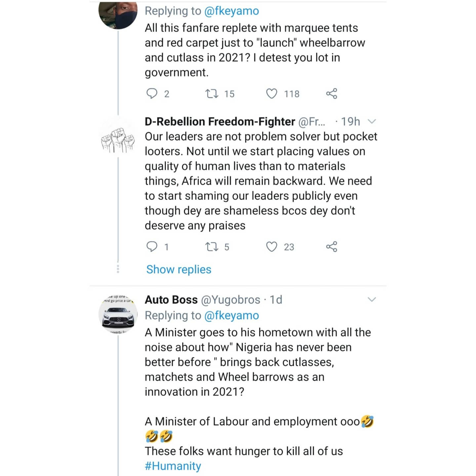The height and width of the screenshot is (476, 476).
Task: Reply to D-Rebellion Freedom-Fighter's tweet
Action: [152, 247]
